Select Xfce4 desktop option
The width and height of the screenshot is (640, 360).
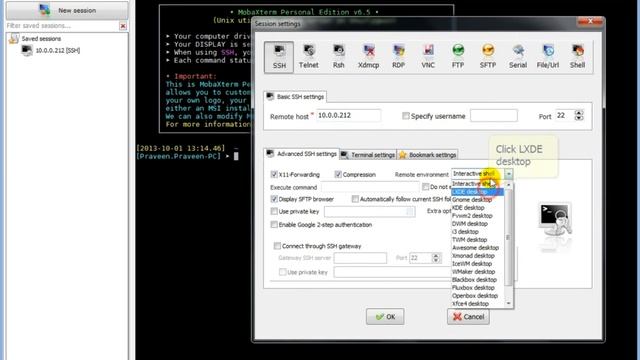click(478, 304)
